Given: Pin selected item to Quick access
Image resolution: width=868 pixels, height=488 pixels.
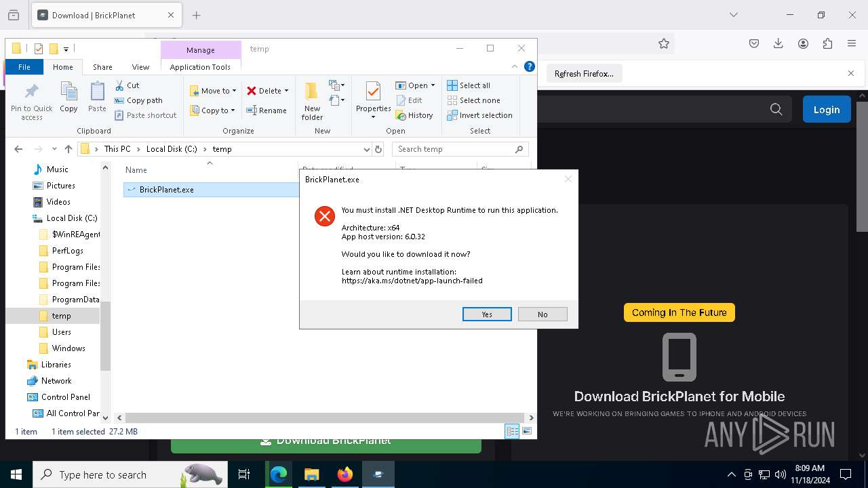Looking at the screenshot, I should click(x=31, y=102).
